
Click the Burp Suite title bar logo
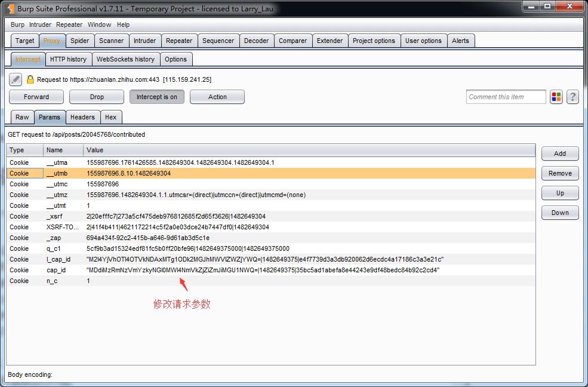11,8
